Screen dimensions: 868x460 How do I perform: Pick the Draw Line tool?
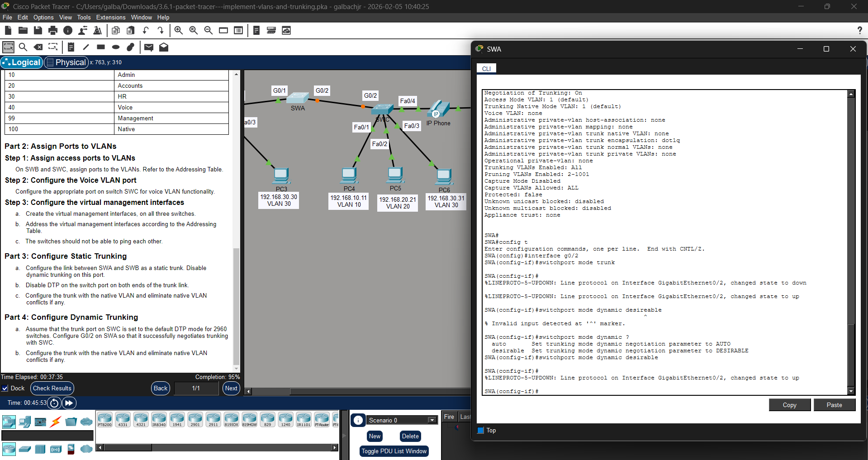(x=86, y=47)
